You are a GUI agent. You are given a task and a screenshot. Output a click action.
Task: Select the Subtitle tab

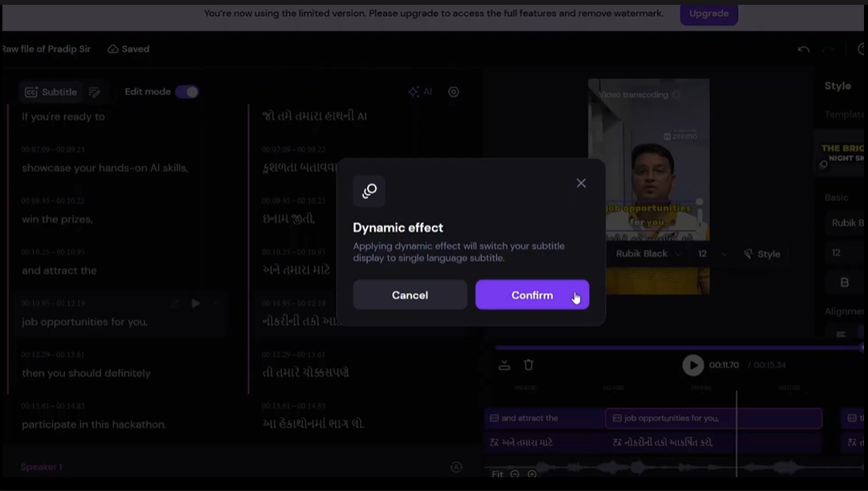pos(51,92)
